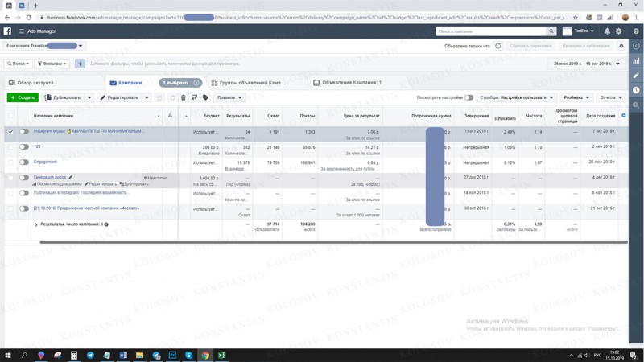Toggle the Engagement campaign switch
This screenshot has height=362, width=644.
tap(24, 162)
